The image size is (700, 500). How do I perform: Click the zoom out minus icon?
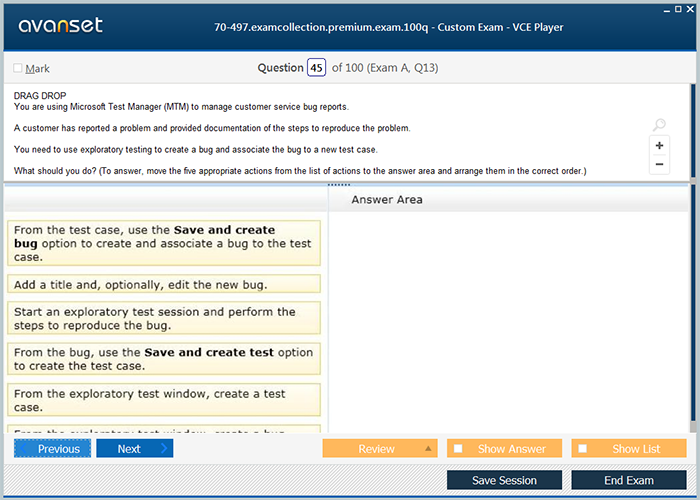click(659, 164)
